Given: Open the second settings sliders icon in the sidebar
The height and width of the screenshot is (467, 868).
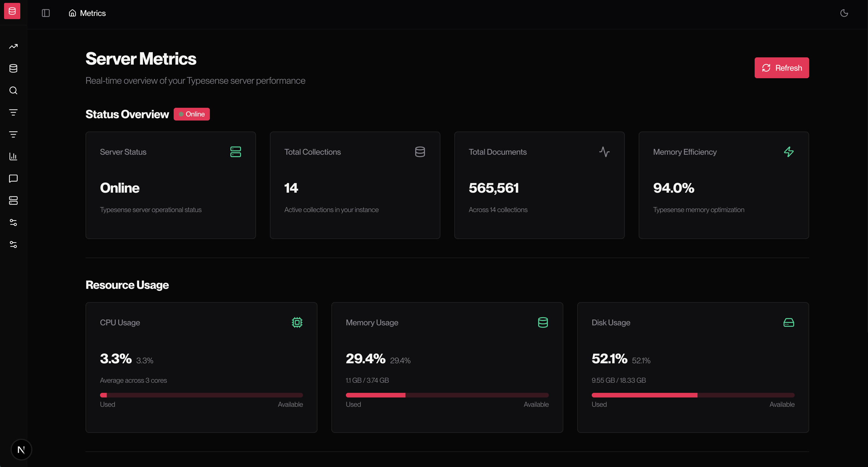Looking at the screenshot, I should (x=13, y=245).
